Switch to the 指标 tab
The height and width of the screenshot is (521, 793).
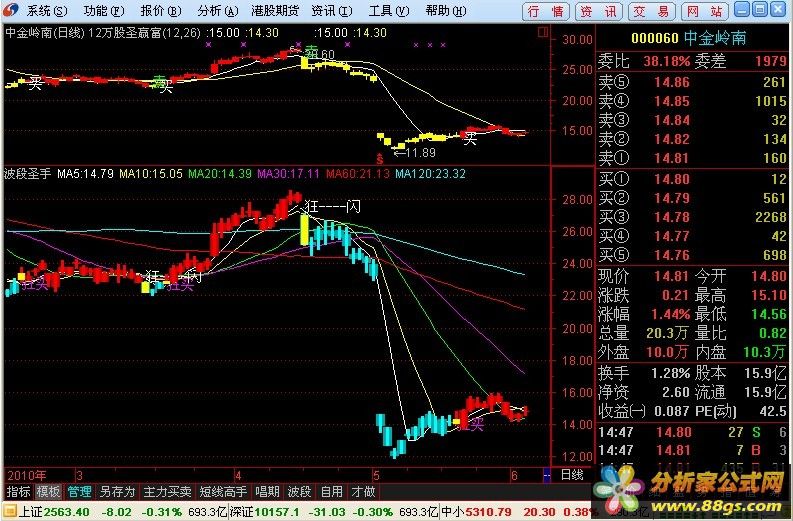[x=18, y=492]
